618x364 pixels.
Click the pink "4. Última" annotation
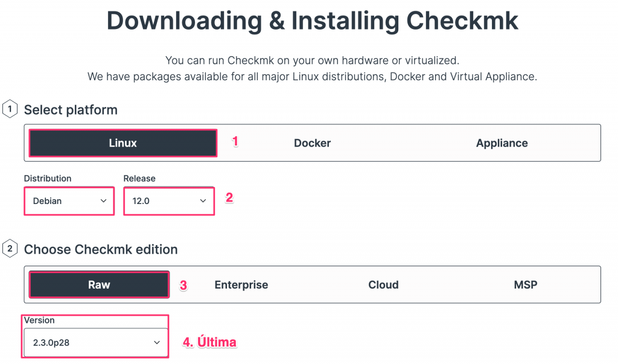209,342
